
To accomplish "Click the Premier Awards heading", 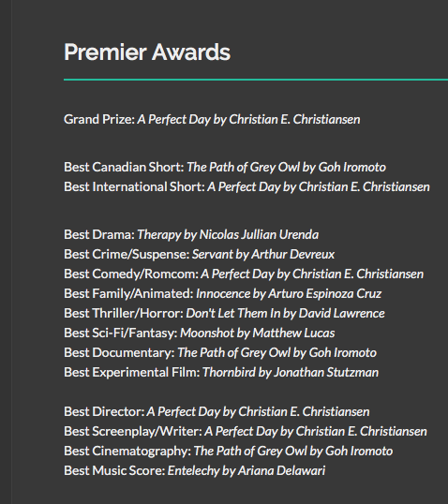I will click(147, 52).
